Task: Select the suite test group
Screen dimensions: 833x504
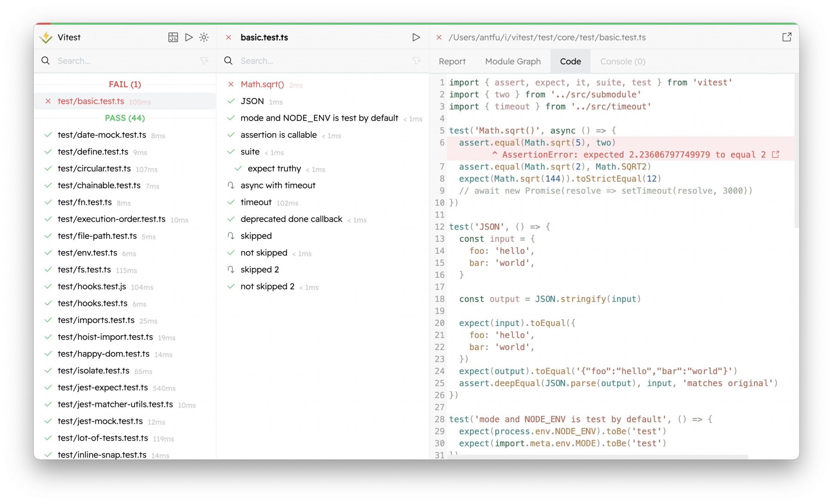Action: 250,152
